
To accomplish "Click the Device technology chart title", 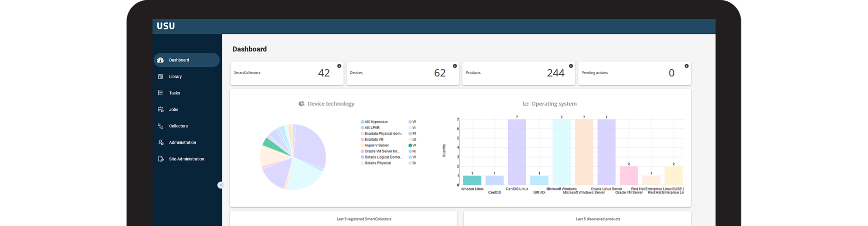I will coord(331,104).
